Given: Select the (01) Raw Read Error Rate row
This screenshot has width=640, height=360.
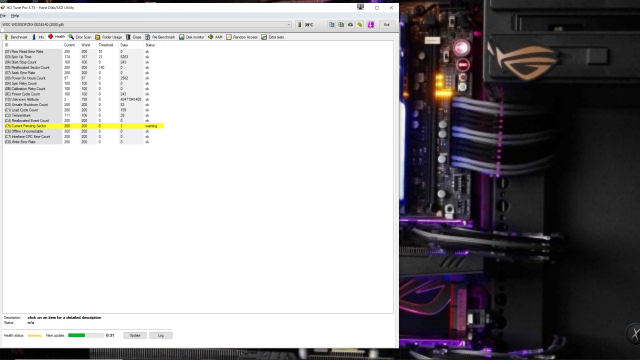Looking at the screenshot, I should (x=84, y=52).
